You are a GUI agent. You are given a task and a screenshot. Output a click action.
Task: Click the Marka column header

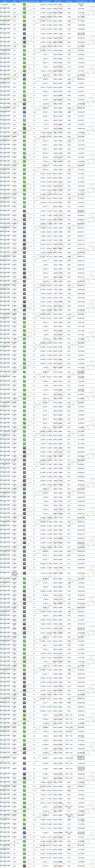[x=5, y=1]
